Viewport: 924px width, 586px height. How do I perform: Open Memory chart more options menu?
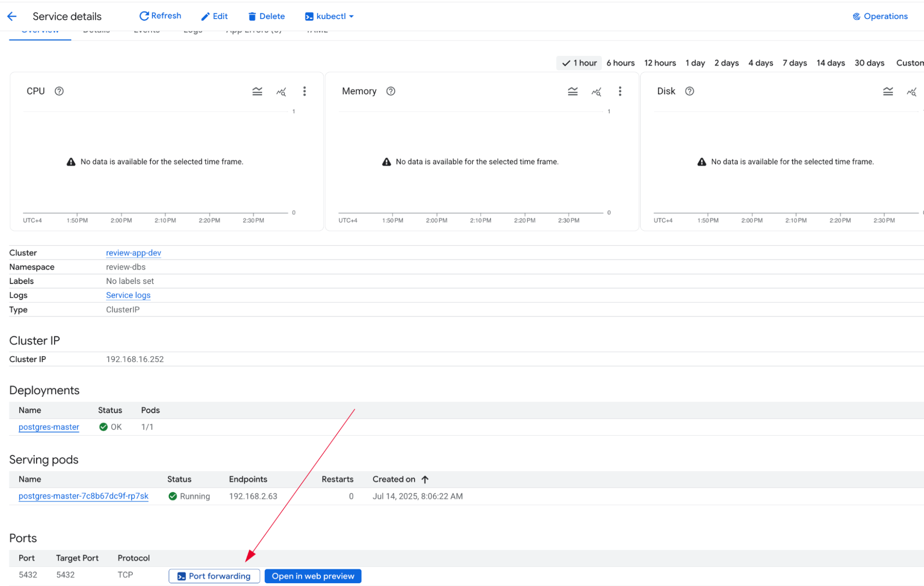click(x=620, y=92)
